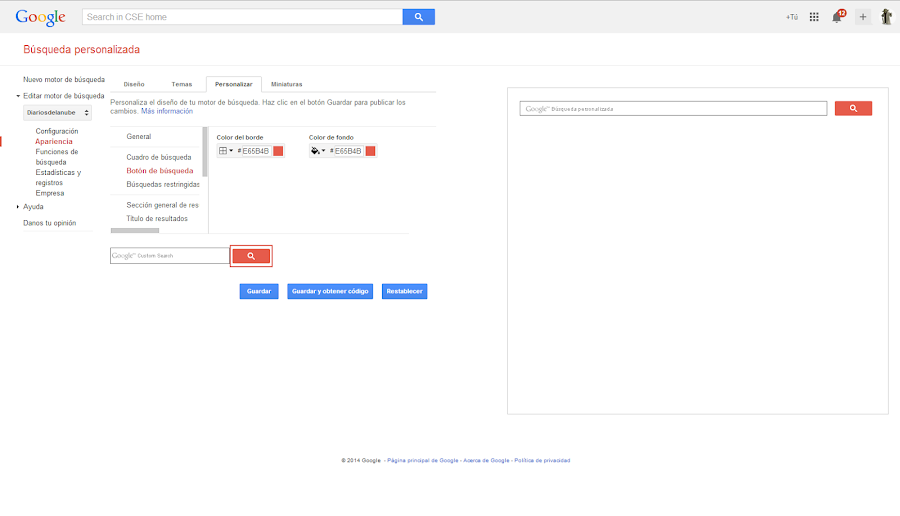The height and width of the screenshot is (516, 900).
Task: Open Funciones de búsqueda in sidebar
Action: (x=57, y=157)
